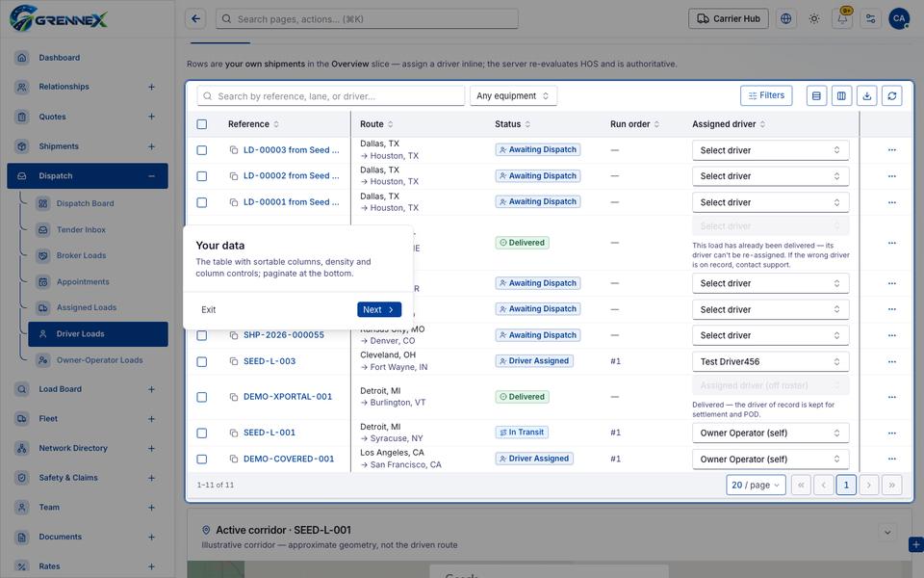This screenshot has width=924, height=578.
Task: Refresh the driver loads table
Action: point(892,95)
